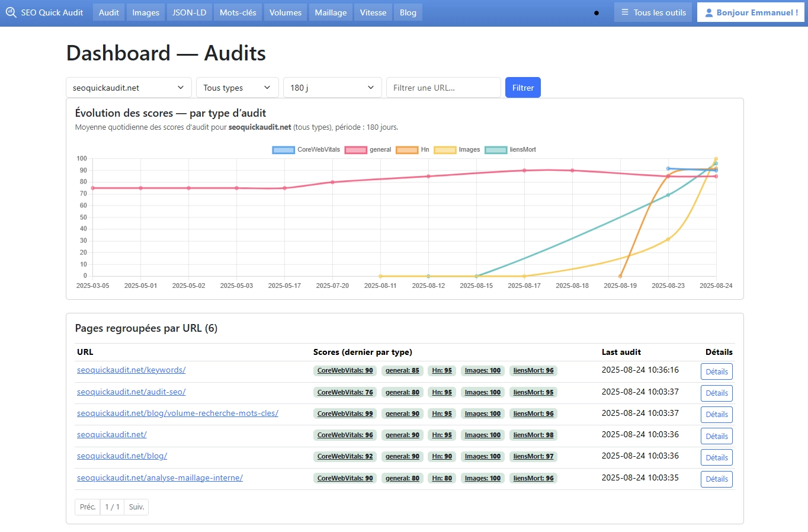Open the JSON-LD tab
The height and width of the screenshot is (532, 808).
click(x=189, y=12)
